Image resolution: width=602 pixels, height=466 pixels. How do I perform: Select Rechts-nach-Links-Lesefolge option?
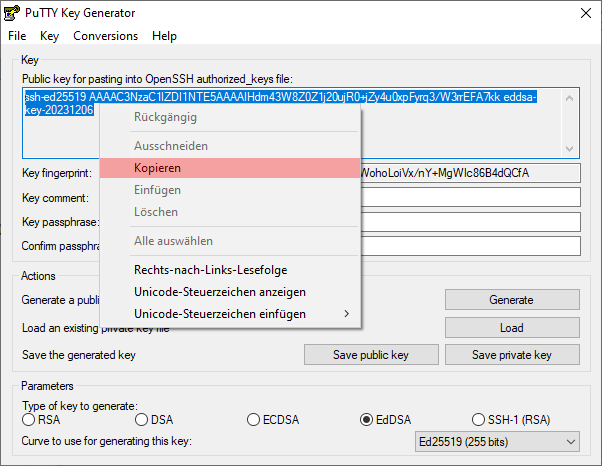click(230, 270)
